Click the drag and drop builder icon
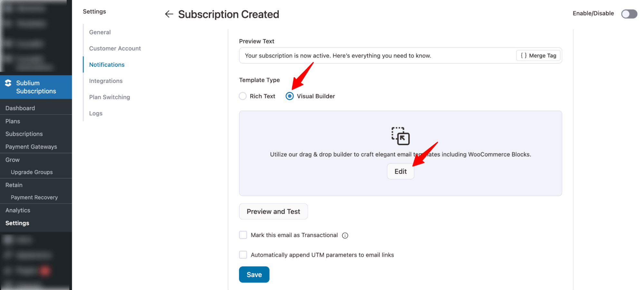The image size is (644, 290). [x=400, y=136]
